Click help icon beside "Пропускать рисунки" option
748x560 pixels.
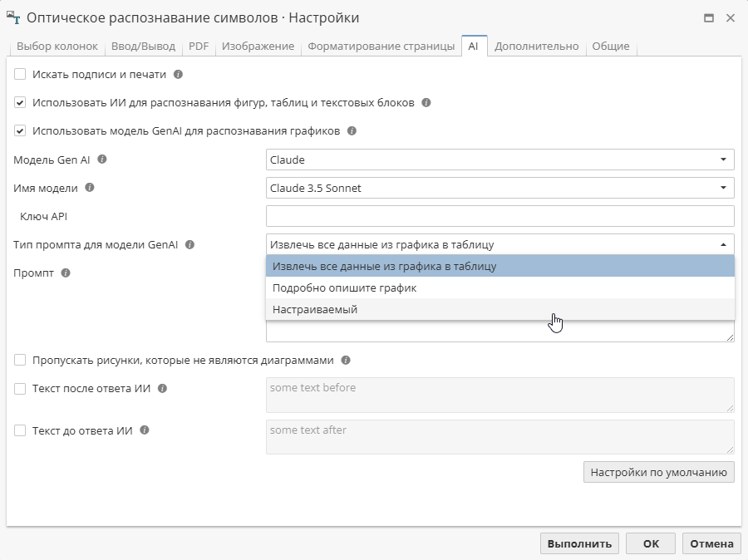click(x=347, y=361)
